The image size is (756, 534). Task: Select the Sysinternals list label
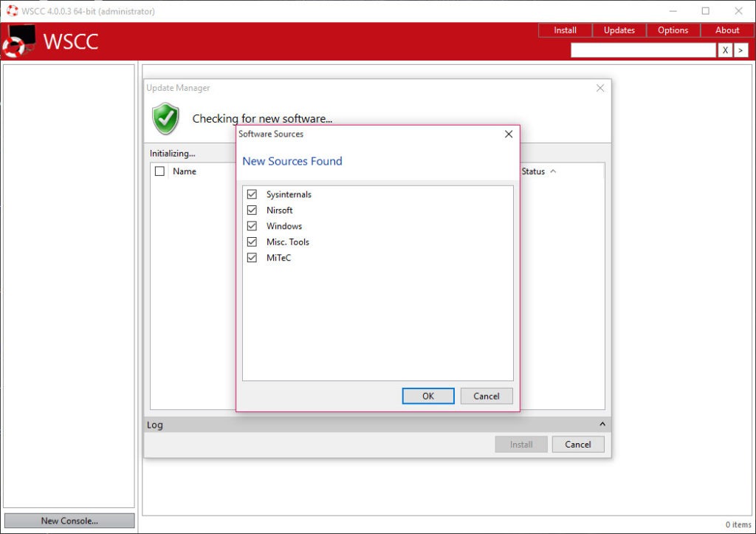[x=289, y=194]
